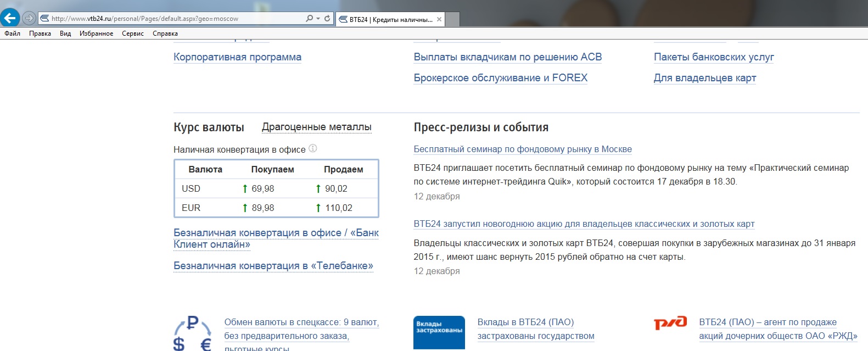Select the EUR currency cell
This screenshot has height=351, width=868.
[x=191, y=208]
